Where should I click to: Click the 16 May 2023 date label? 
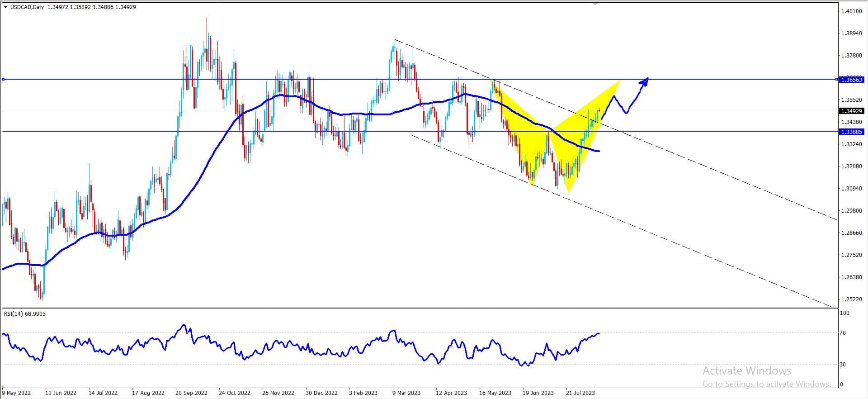tap(495, 393)
